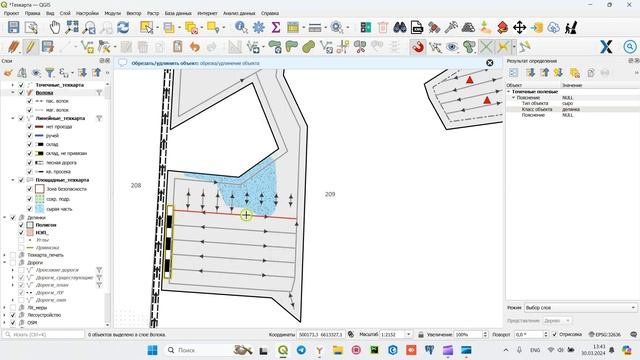This screenshot has height=360, width=640.
Task: Select the Pan Map hand tool
Action: tap(54, 27)
